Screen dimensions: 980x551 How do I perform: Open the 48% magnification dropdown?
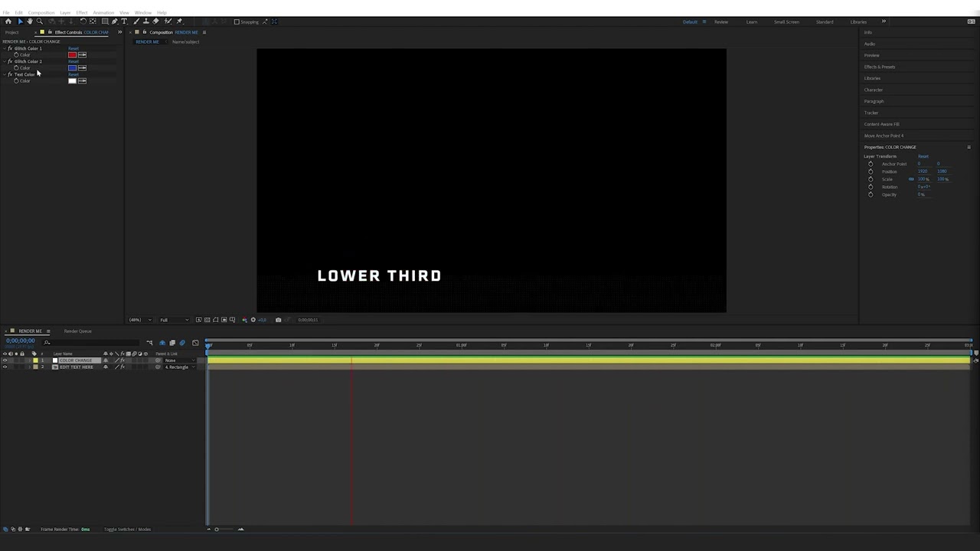point(140,320)
